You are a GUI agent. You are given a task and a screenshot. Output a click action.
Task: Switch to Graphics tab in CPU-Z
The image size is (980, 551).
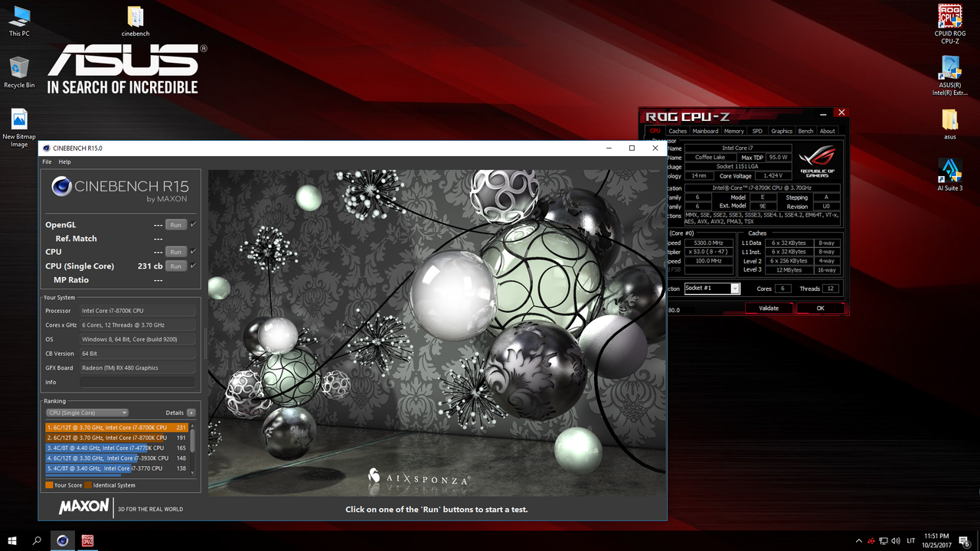782,131
